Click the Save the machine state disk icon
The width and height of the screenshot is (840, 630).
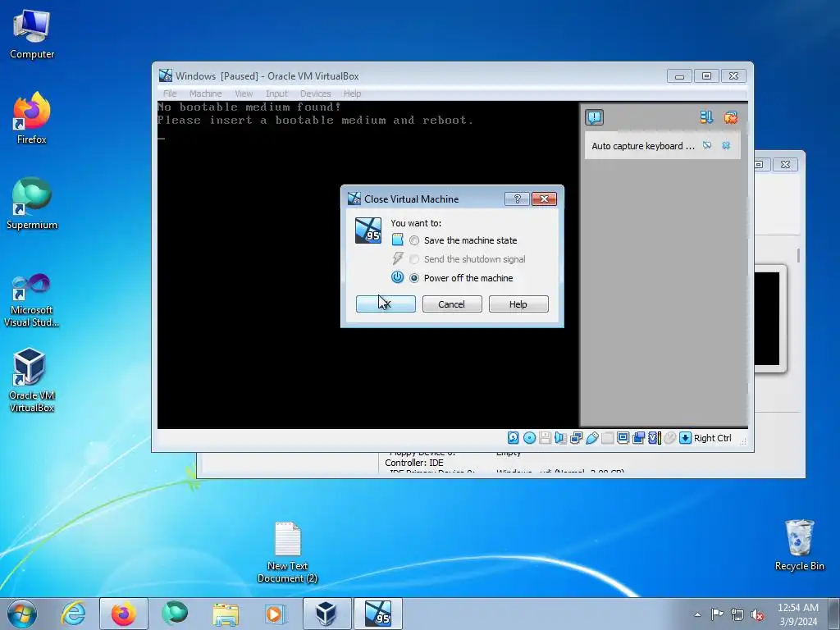(397, 240)
